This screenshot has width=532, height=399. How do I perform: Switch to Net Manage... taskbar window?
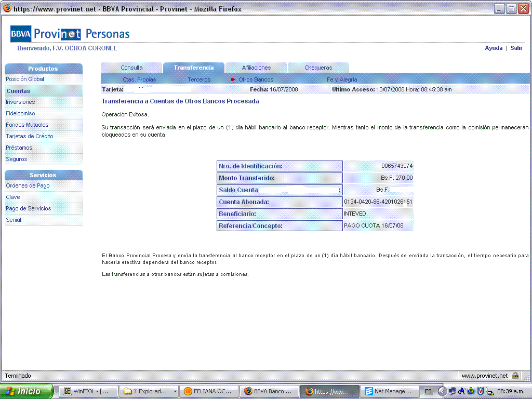(x=389, y=391)
